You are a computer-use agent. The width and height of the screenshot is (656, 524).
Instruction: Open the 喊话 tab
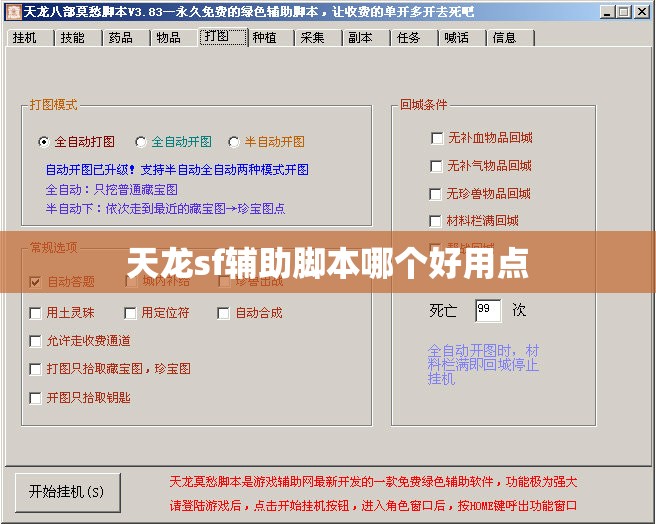click(462, 38)
